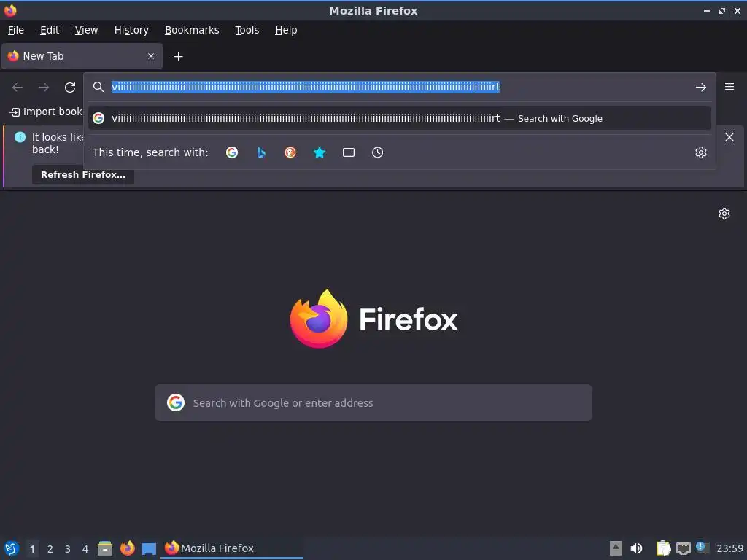Select Mozilla Firefox taskbar window button

click(x=232, y=548)
